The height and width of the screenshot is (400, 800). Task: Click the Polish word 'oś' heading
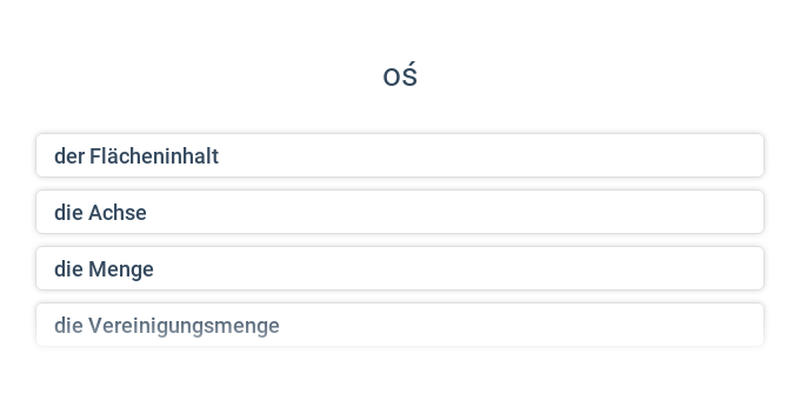[x=400, y=76]
